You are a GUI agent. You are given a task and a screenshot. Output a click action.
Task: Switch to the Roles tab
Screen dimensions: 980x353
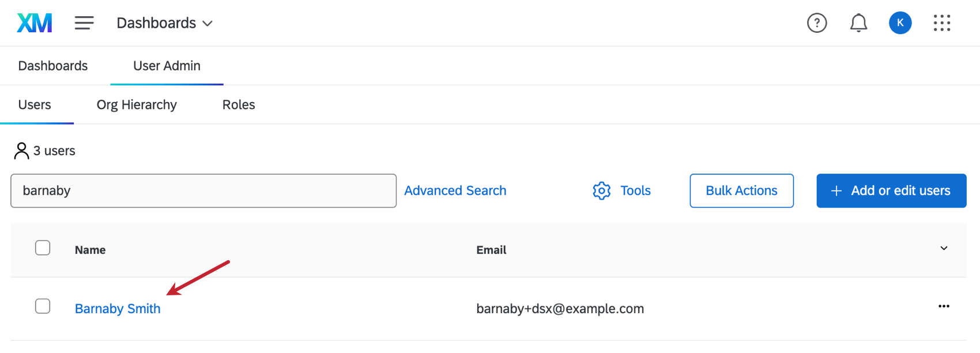[x=238, y=104]
